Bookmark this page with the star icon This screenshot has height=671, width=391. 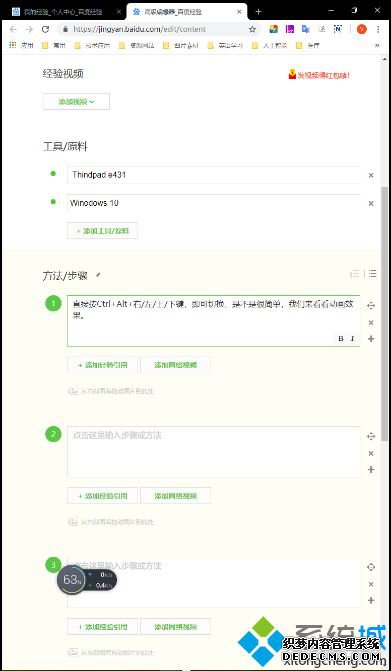click(x=252, y=30)
